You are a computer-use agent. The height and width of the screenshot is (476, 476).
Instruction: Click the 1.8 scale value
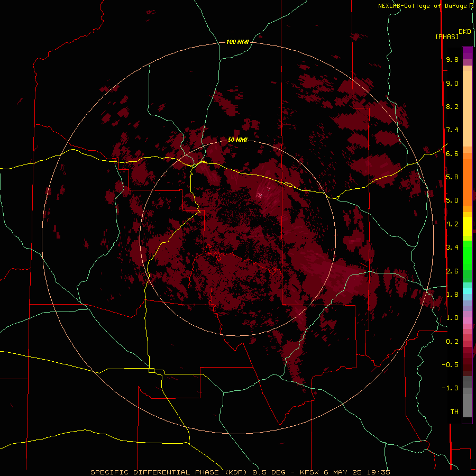(x=452, y=295)
